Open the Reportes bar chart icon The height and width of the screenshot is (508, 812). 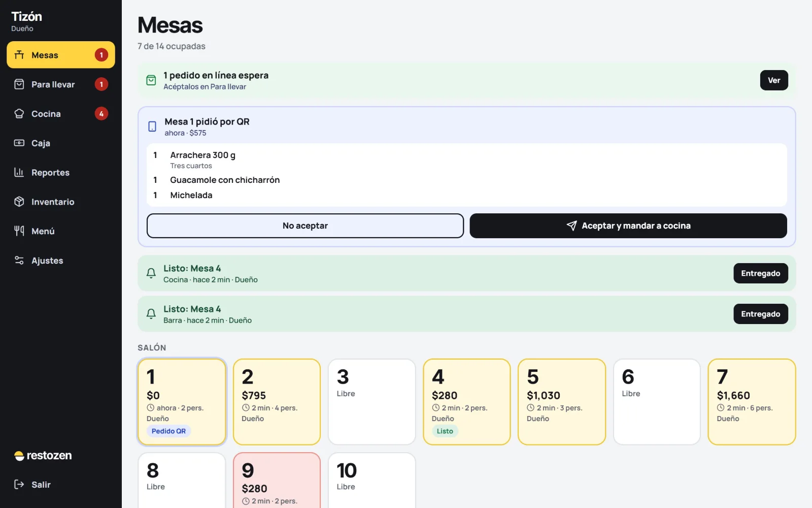[19, 172]
